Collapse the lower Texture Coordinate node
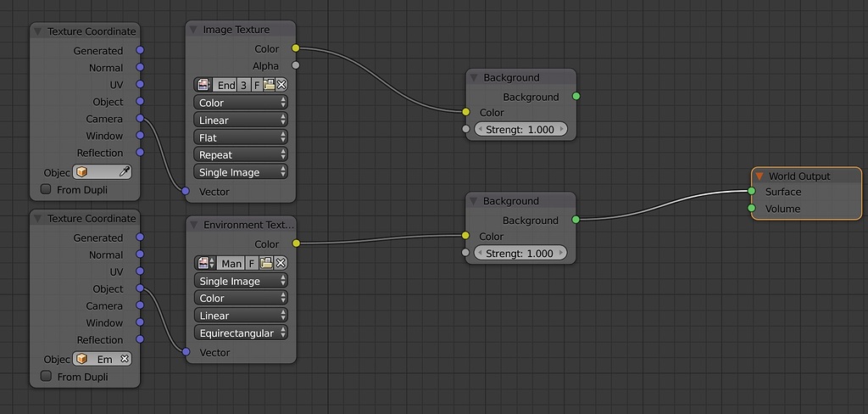The width and height of the screenshot is (868, 414). 37,218
